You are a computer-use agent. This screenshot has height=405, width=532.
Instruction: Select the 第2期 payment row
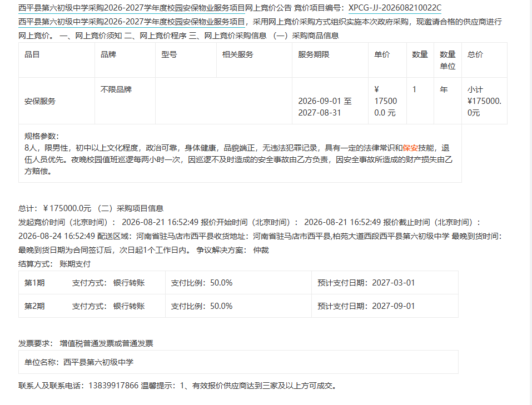[238, 306]
